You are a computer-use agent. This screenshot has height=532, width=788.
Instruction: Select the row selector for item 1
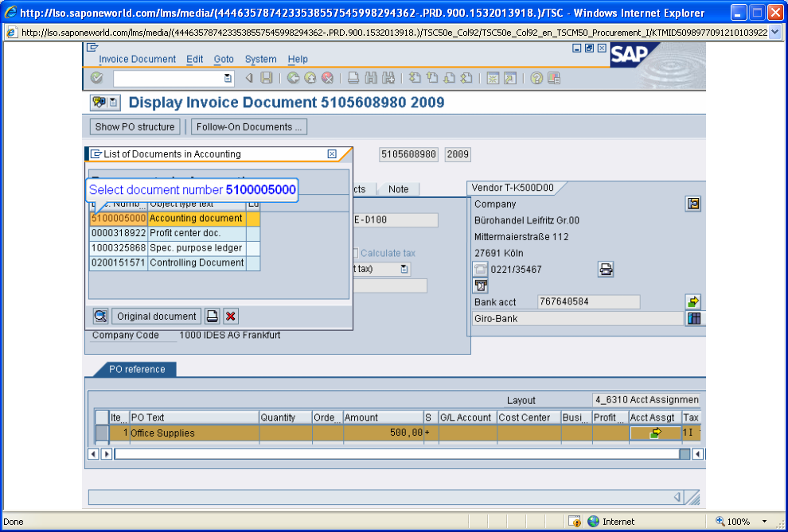click(103, 433)
